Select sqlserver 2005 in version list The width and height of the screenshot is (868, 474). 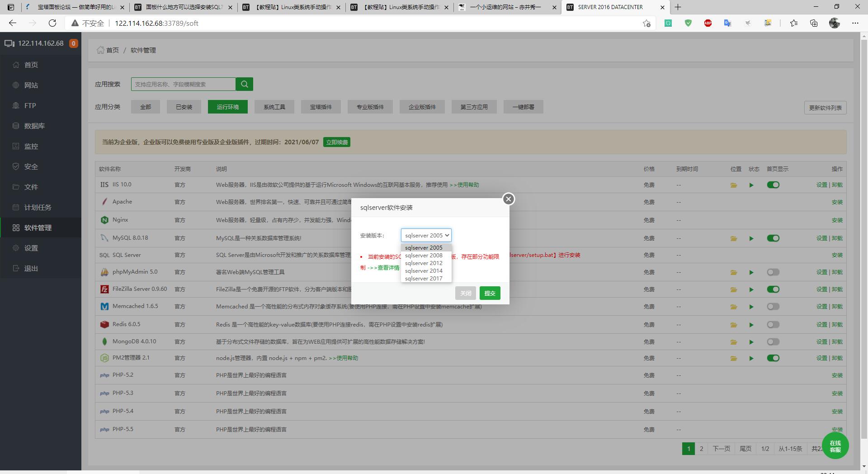coord(426,247)
